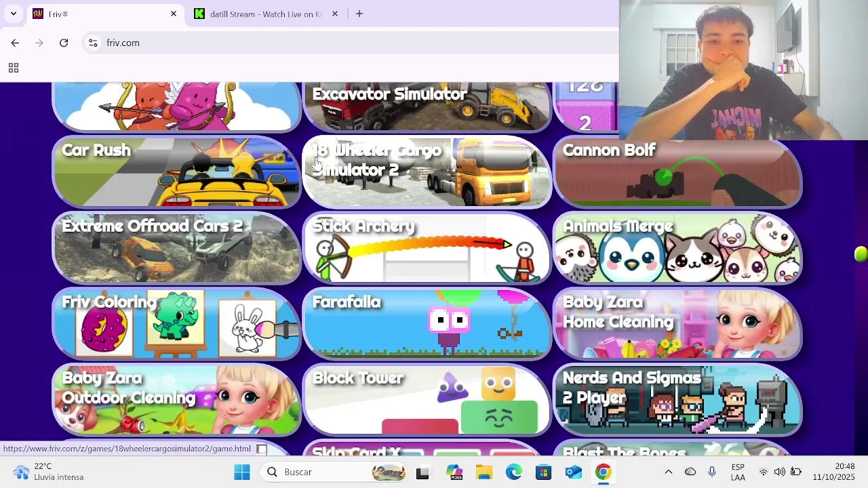Open the Microsoft Store taskbar icon
This screenshot has height=488, width=868.
[543, 472]
